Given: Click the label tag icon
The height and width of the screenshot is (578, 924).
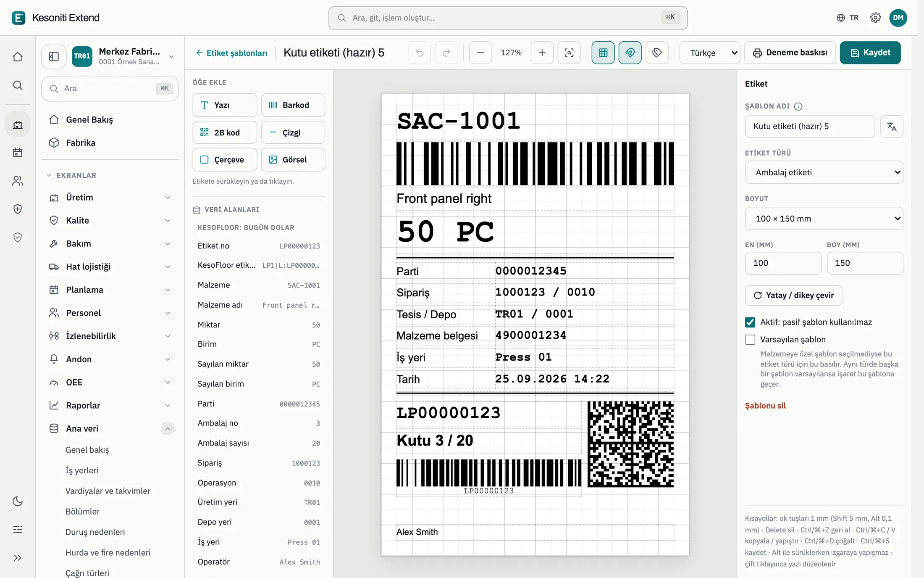Looking at the screenshot, I should (657, 53).
